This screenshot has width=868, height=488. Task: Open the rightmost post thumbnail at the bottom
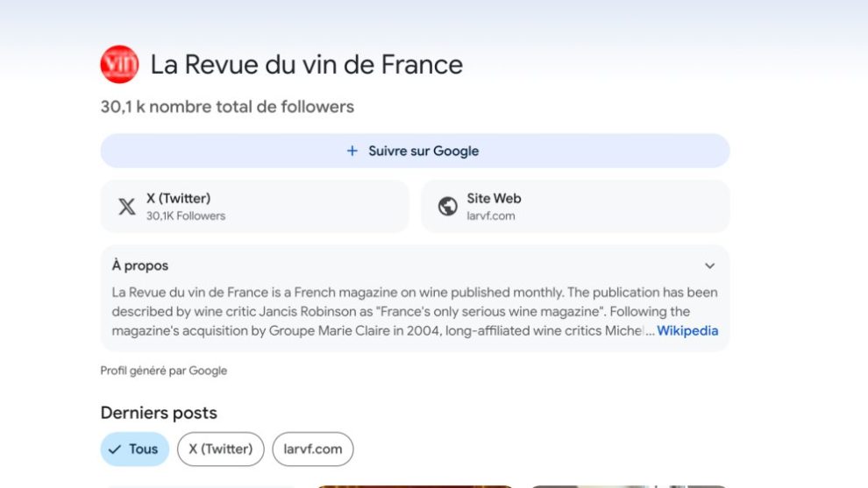point(628,485)
